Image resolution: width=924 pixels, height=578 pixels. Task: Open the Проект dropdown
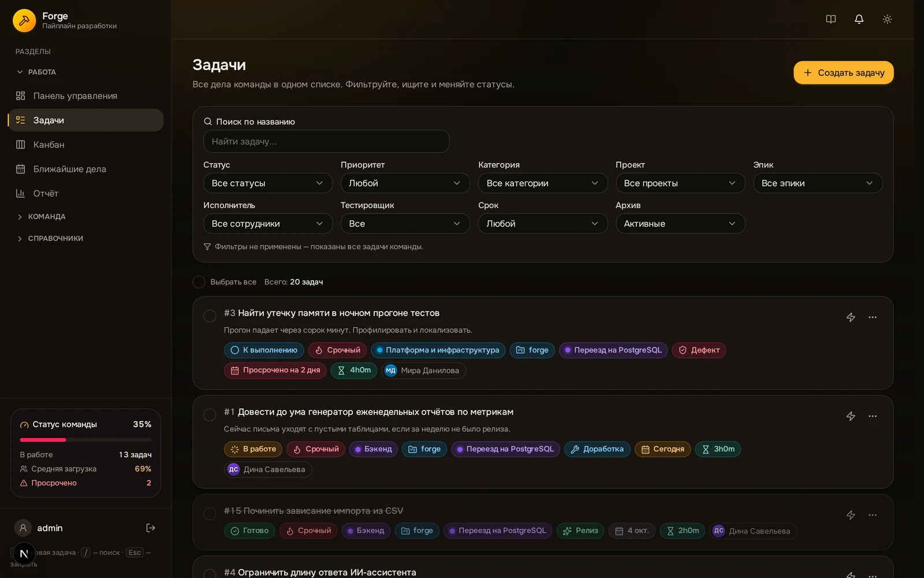coord(680,183)
